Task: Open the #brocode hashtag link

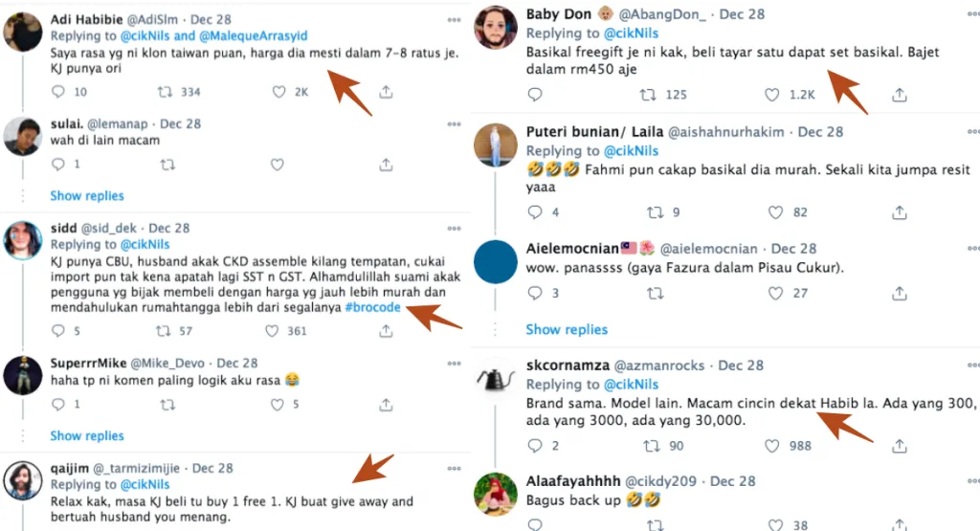Action: tap(373, 307)
